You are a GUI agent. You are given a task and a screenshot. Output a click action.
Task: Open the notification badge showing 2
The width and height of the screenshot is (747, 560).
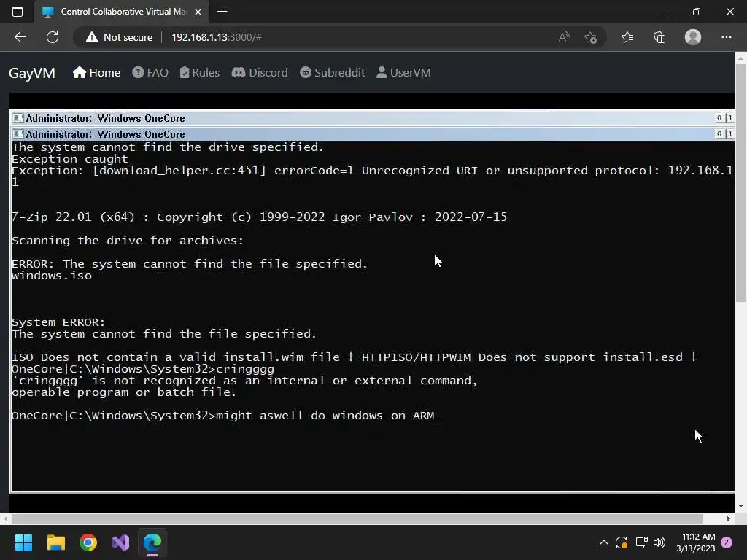point(727,542)
